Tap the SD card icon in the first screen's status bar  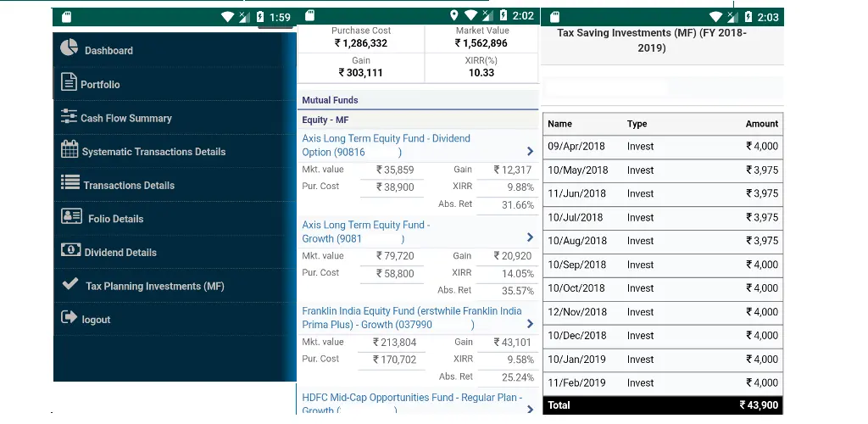66,17
